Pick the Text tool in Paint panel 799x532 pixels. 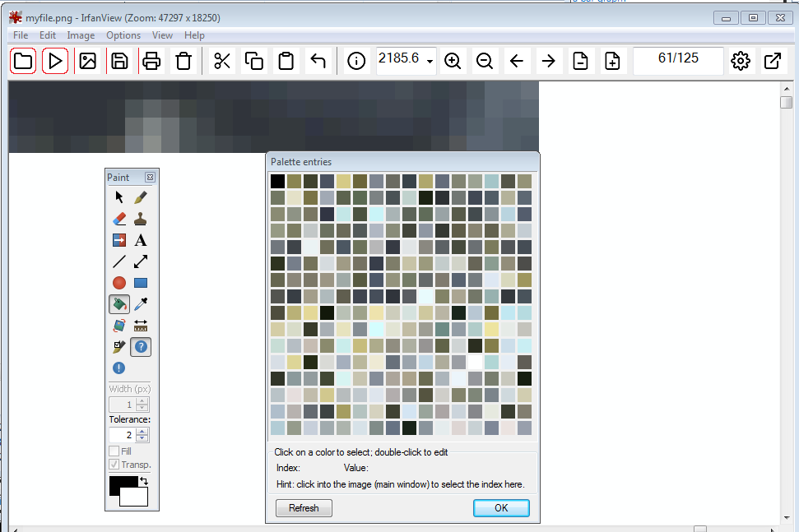141,240
